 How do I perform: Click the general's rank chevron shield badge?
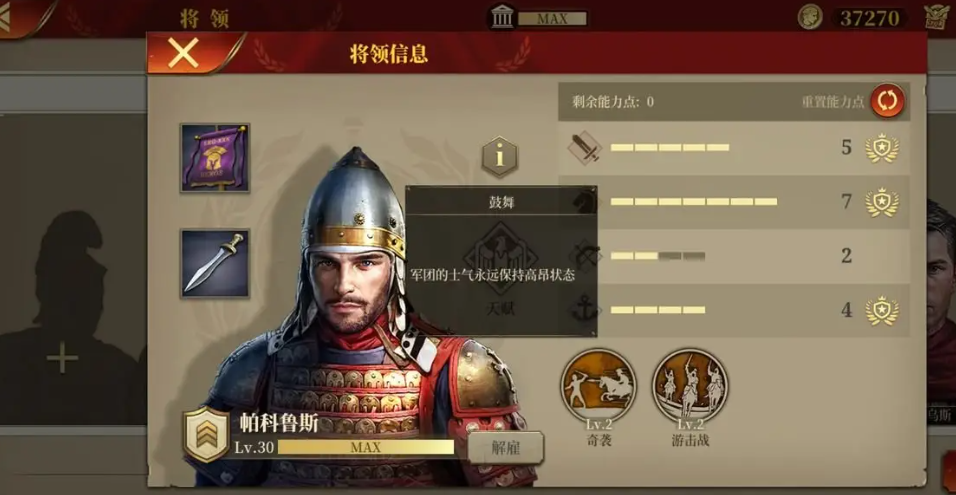(x=206, y=434)
